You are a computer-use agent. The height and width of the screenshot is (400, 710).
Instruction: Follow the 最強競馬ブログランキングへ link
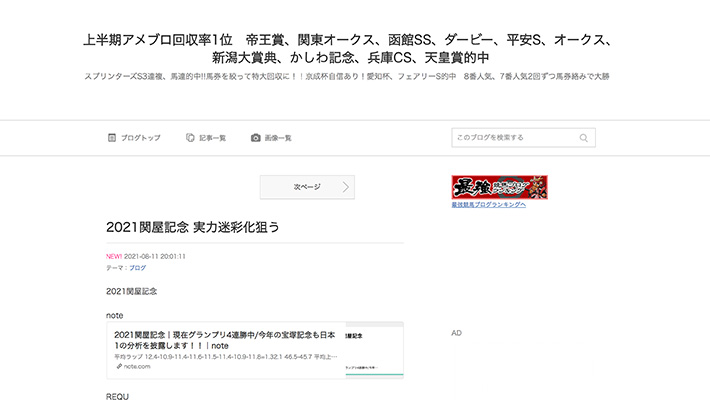pos(488,204)
